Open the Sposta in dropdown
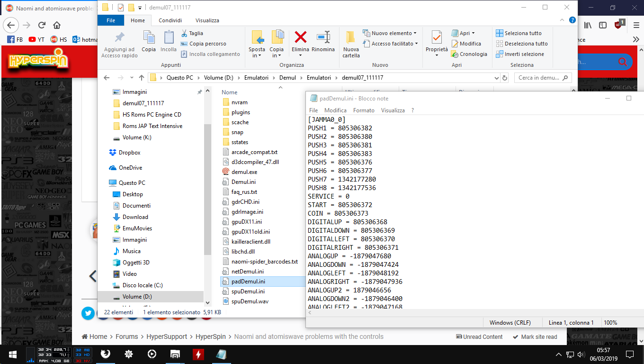 [x=257, y=55]
